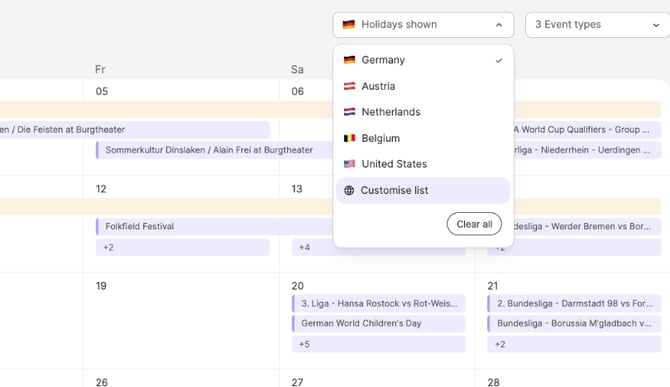
Task: Show the +2 hidden events on day 12
Action: tap(182, 247)
